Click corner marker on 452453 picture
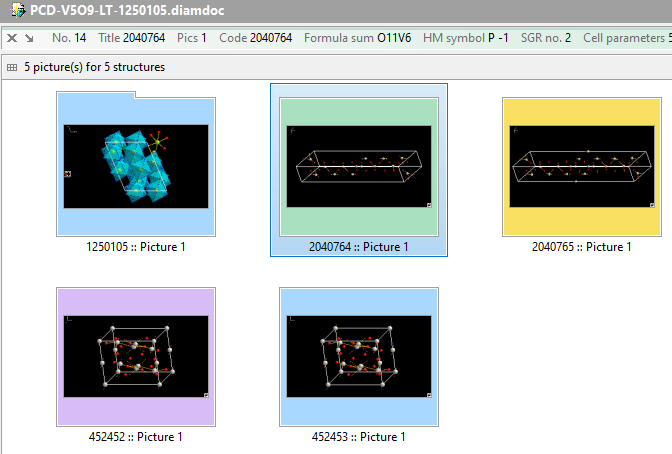This screenshot has height=454, width=672. 427,394
